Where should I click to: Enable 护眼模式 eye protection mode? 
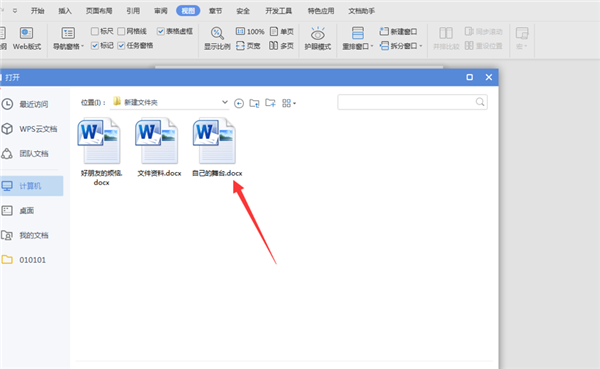318,38
